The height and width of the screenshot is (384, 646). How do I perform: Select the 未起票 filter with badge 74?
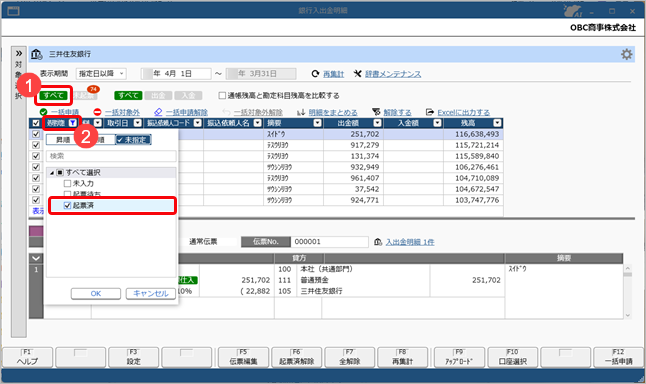(84, 96)
